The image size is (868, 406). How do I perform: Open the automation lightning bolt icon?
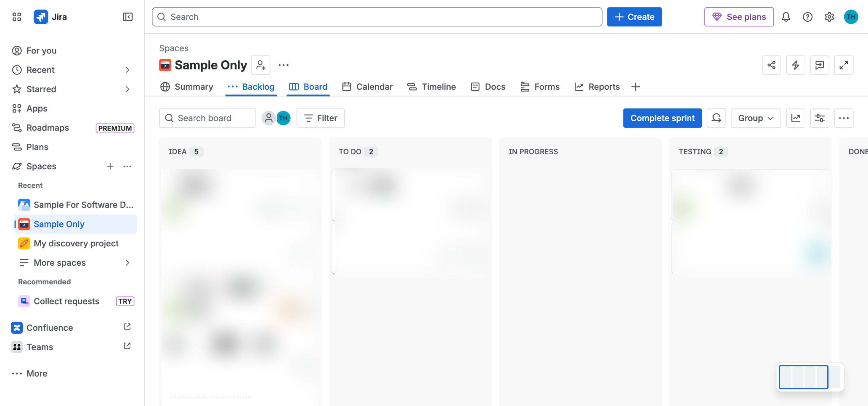[x=795, y=65]
